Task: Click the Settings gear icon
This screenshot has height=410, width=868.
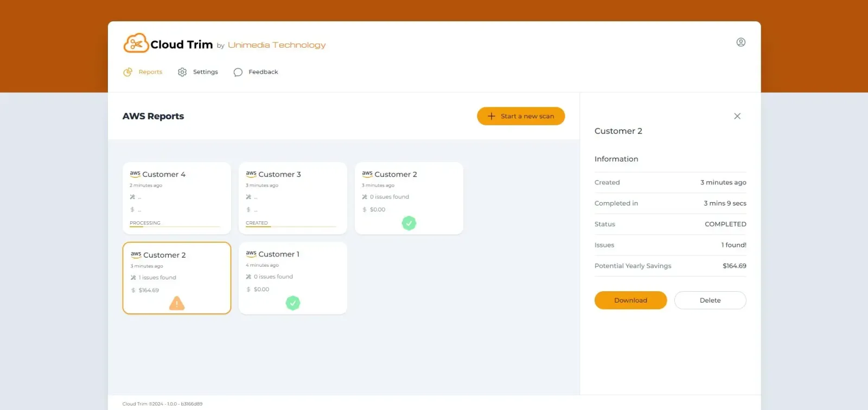Action: [182, 72]
